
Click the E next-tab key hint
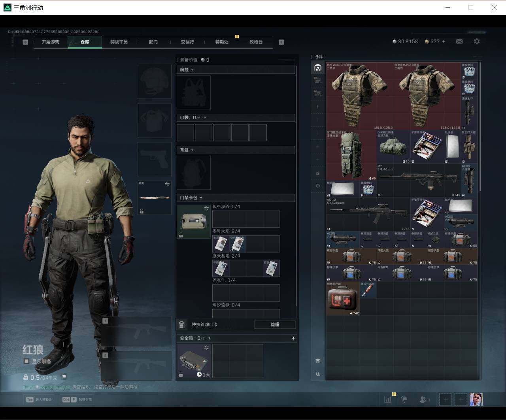(x=281, y=42)
